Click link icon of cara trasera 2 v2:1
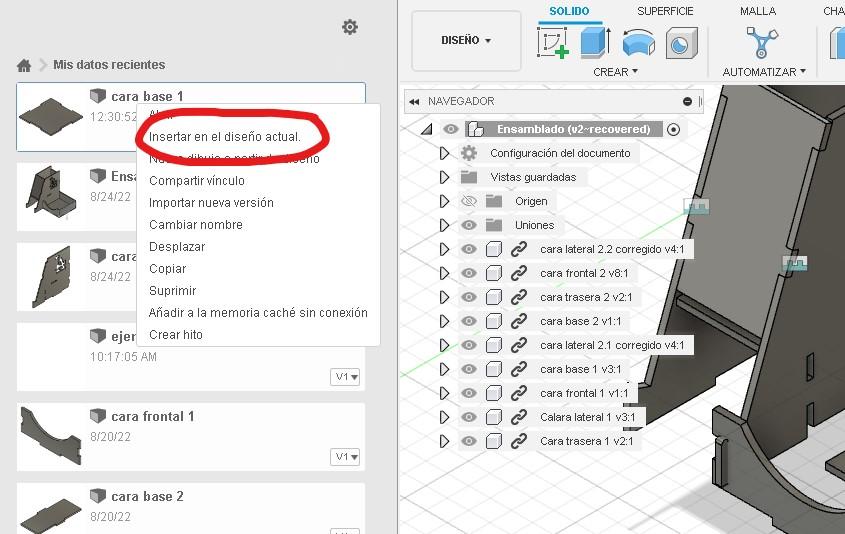 coord(518,297)
